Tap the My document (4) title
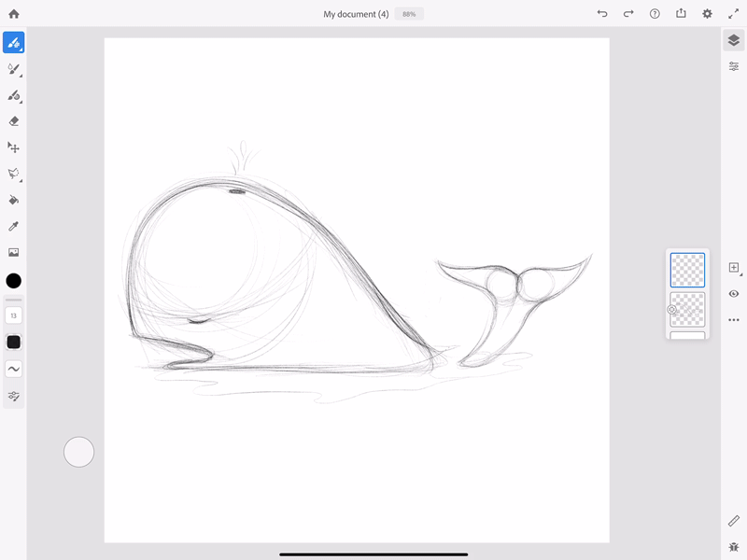 [x=359, y=14]
